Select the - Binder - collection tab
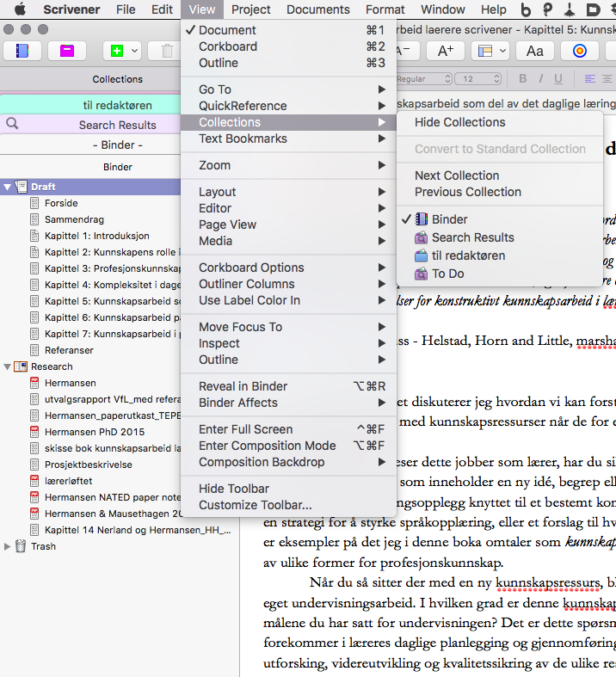Viewport: 616px width, 677px height. [x=90, y=145]
